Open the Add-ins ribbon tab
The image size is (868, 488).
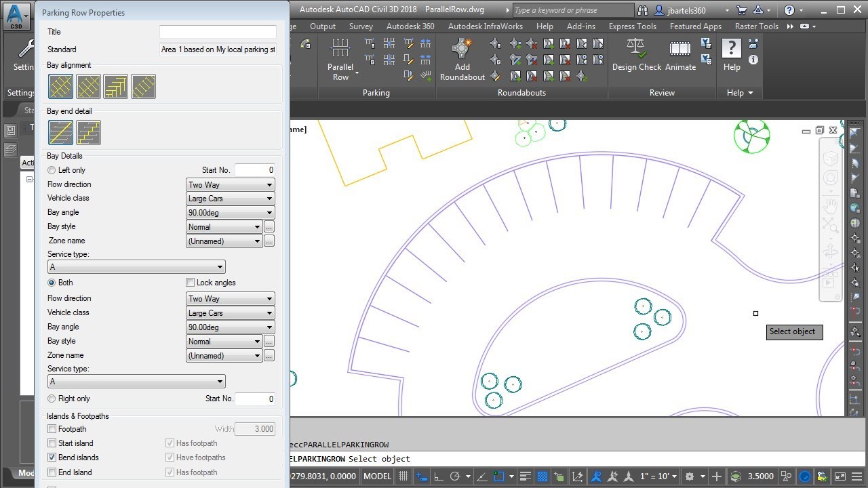pos(581,26)
